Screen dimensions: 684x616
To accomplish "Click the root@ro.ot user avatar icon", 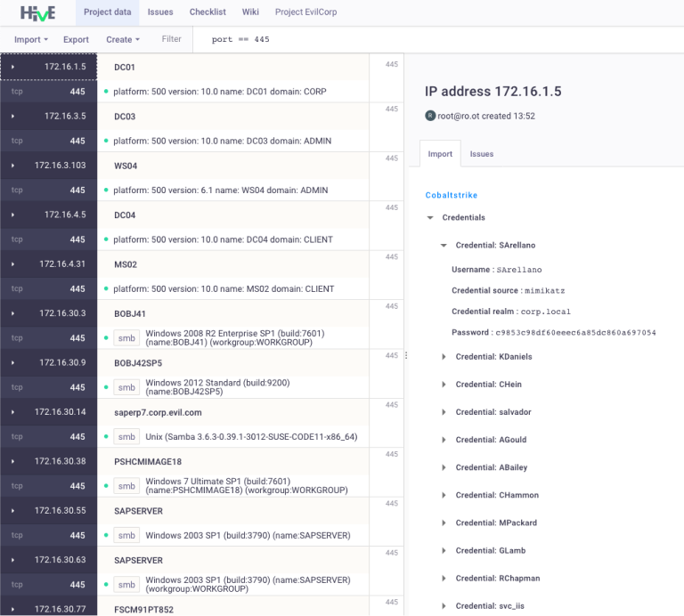I will tap(430, 116).
